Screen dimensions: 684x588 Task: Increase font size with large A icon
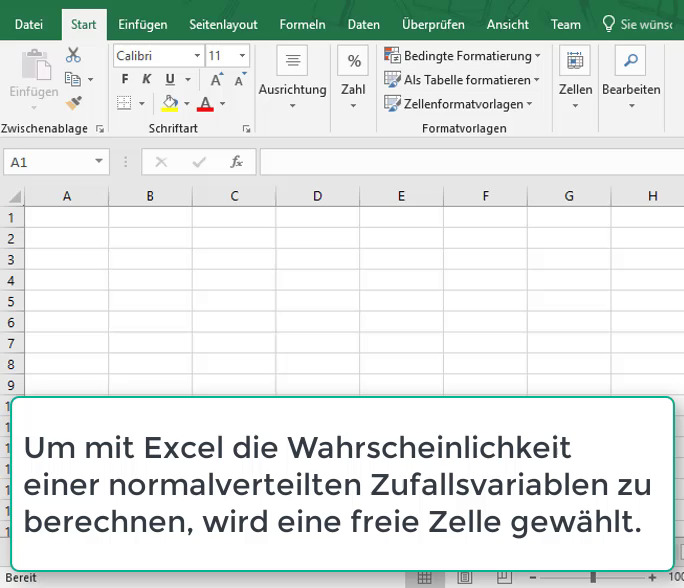[x=216, y=79]
